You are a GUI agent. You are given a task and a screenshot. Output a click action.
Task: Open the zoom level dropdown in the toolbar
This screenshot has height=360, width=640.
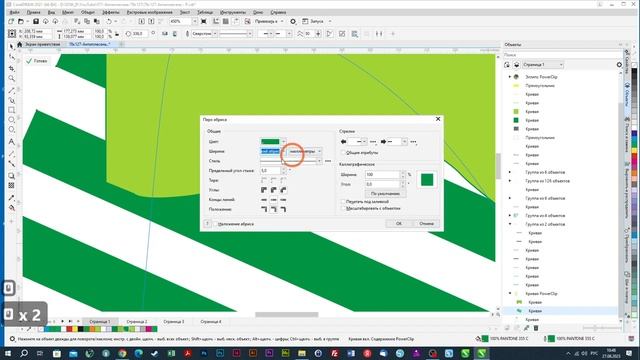(x=195, y=21)
